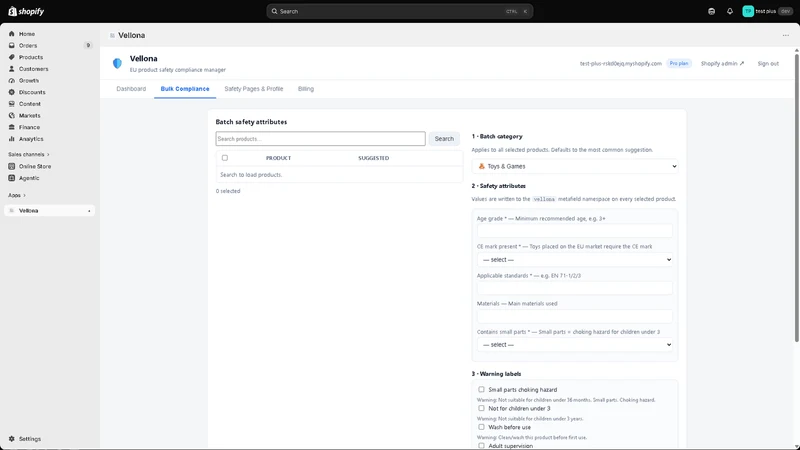Image resolution: width=800 pixels, height=450 pixels.
Task: Click the Vellona shield logo
Action: click(117, 63)
